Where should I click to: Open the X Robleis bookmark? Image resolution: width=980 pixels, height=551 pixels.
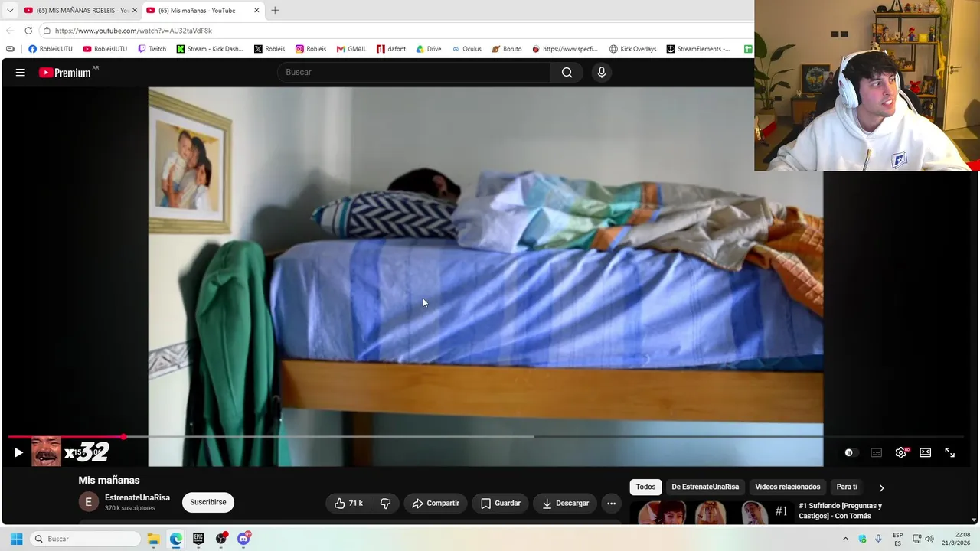(269, 49)
